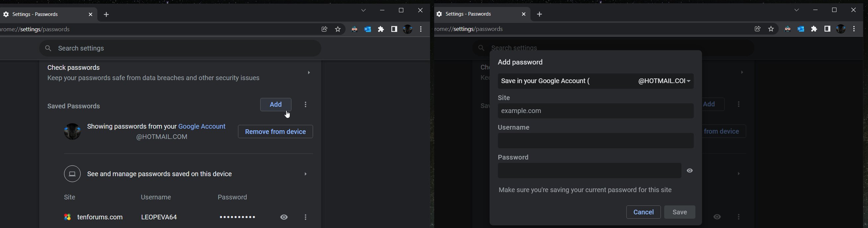Click the share icon in the left window toolbar

(324, 29)
